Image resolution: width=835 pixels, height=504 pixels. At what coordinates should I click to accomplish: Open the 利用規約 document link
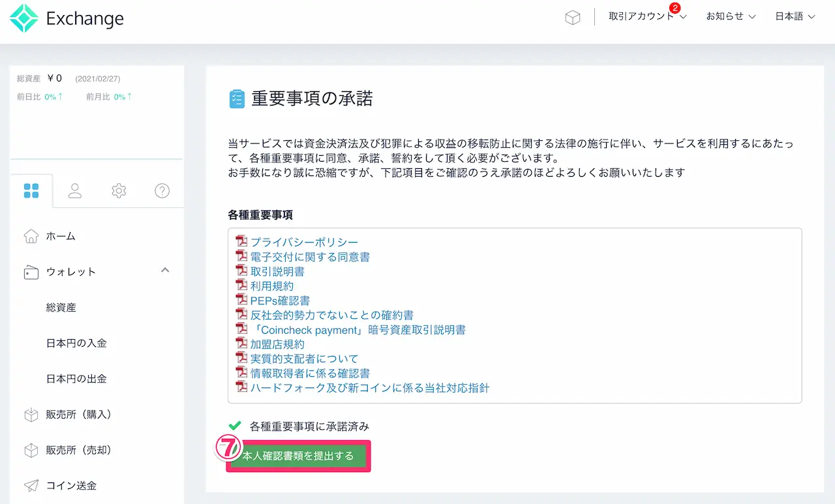[x=271, y=286]
